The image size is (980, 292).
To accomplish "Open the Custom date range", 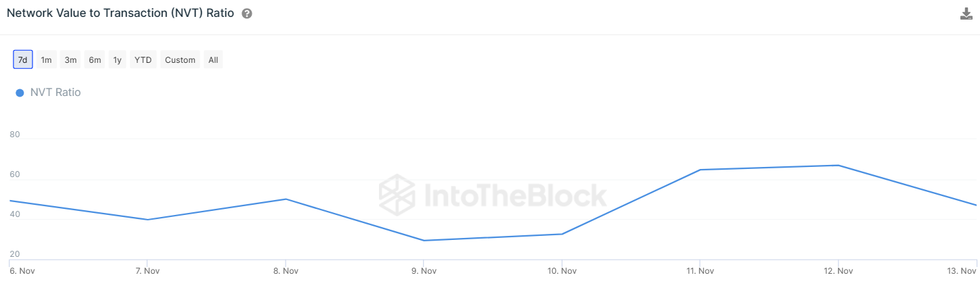I will (180, 59).
